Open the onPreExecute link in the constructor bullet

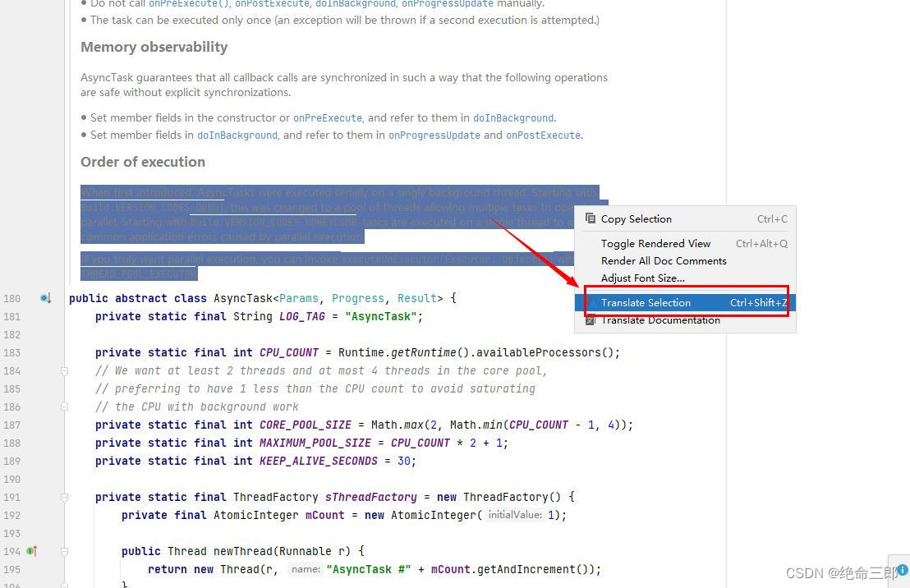[x=328, y=117]
